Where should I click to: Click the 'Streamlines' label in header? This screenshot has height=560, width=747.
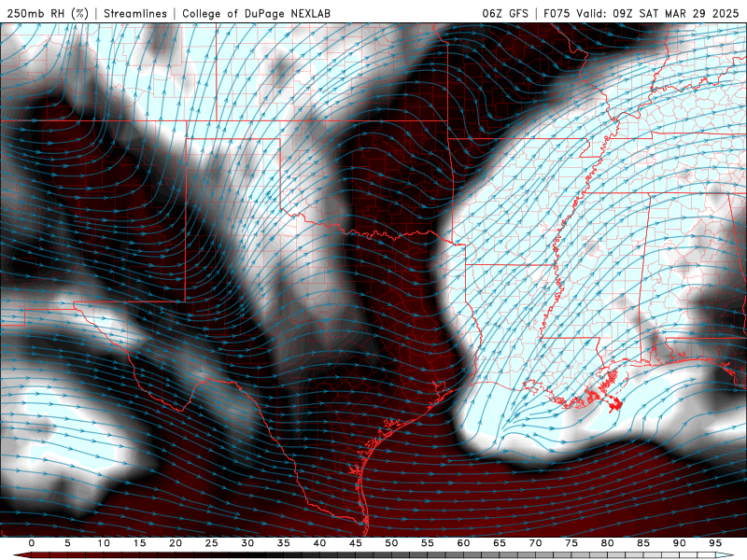(x=135, y=13)
